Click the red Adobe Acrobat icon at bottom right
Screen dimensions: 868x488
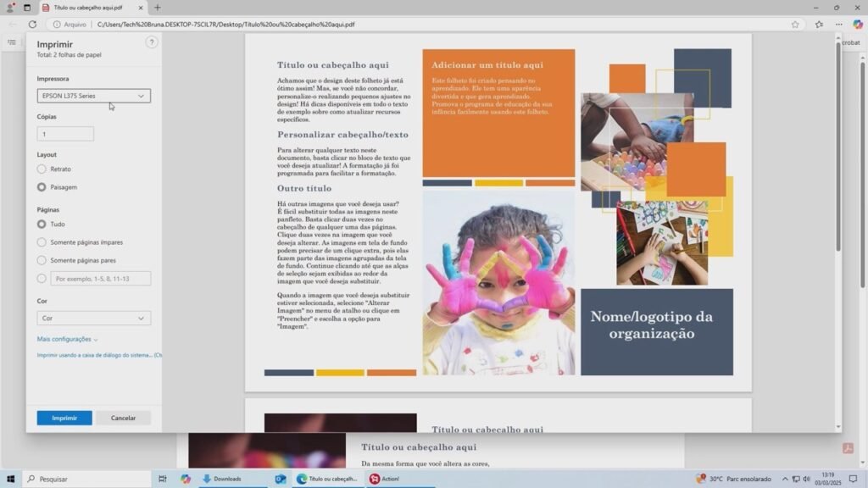click(847, 448)
